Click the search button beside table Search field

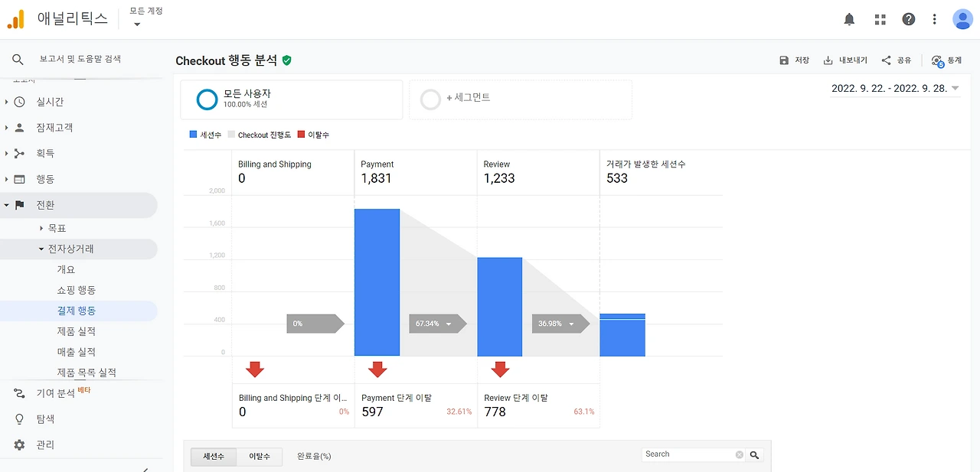click(x=755, y=454)
